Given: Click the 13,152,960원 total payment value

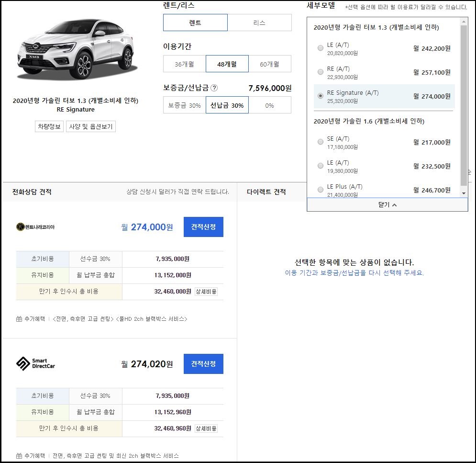Looking at the screenshot, I should 173,412.
